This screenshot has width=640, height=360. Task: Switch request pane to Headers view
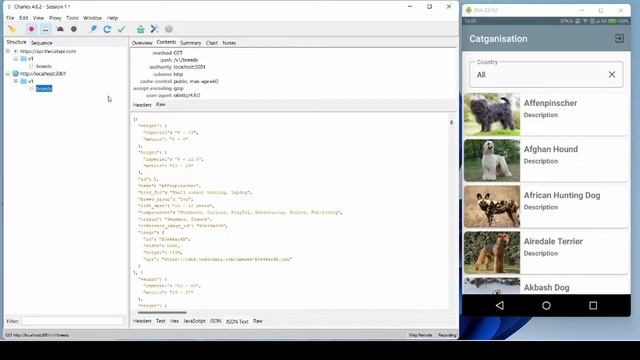(142, 105)
